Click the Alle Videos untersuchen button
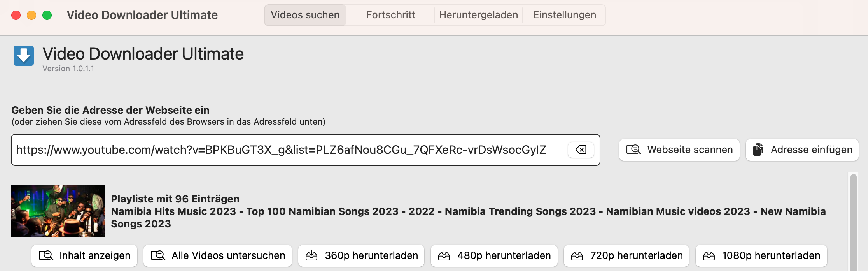 pyautogui.click(x=218, y=256)
